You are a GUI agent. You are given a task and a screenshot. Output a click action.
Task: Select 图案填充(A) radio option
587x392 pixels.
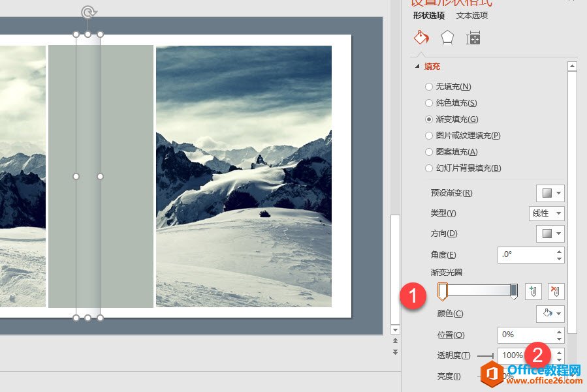(428, 152)
